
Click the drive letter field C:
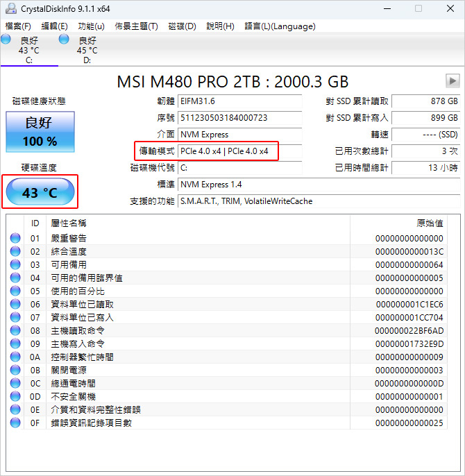239,168
